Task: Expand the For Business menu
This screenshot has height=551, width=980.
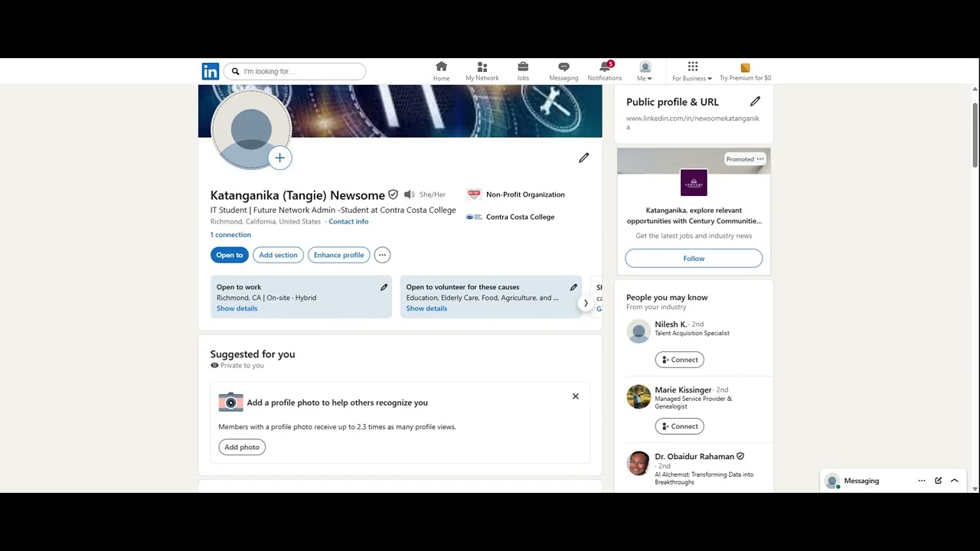Action: [x=692, y=71]
